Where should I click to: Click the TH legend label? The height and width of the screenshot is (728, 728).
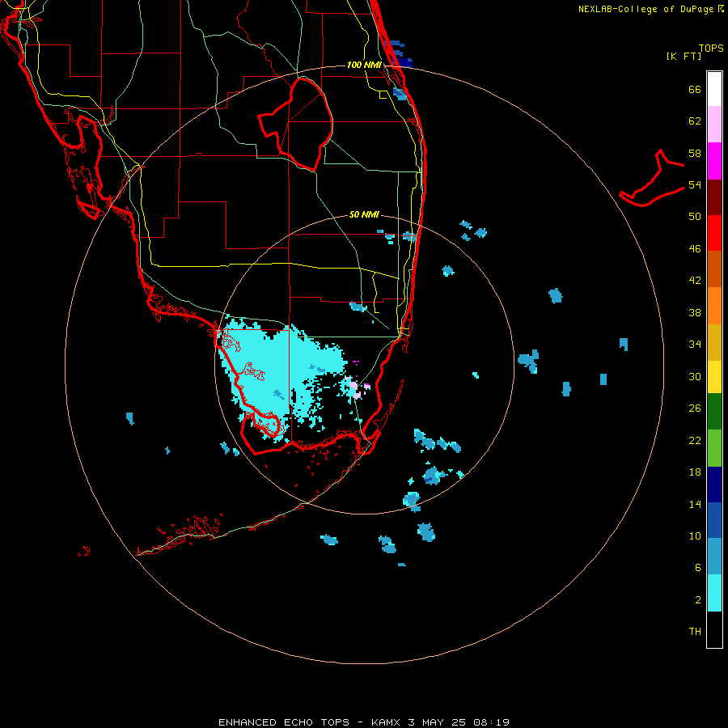pos(695,632)
